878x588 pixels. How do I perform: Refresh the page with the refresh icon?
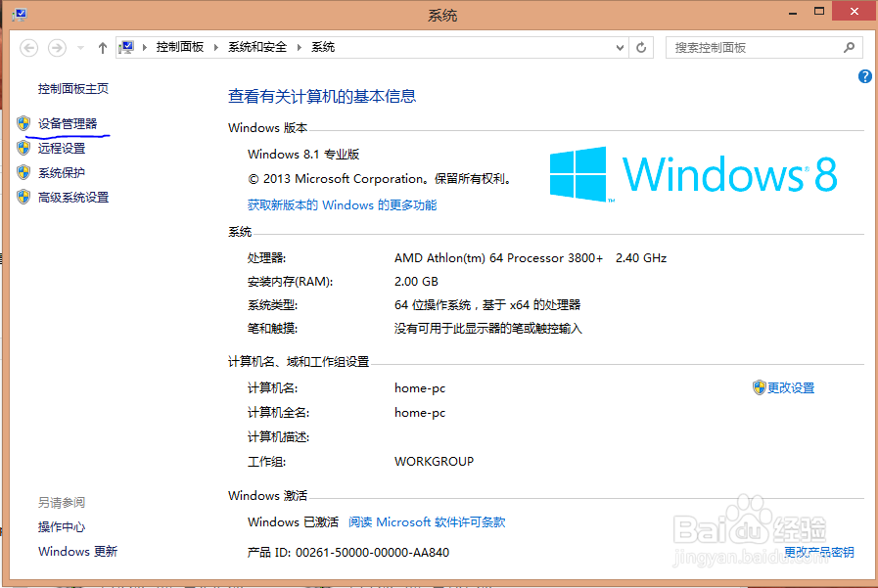(x=641, y=48)
